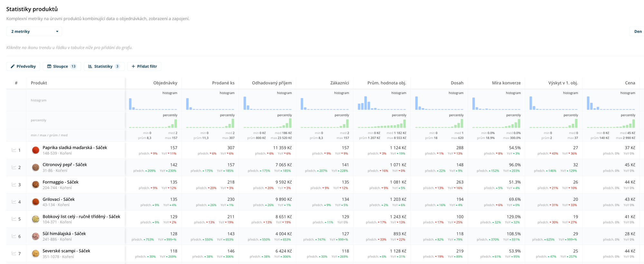Click the Míra konverze percentily chart
The image size is (644, 264).
tap(497, 123)
